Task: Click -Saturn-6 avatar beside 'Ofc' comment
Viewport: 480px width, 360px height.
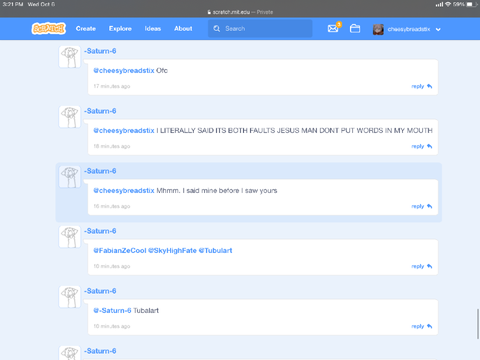Action: tap(70, 57)
